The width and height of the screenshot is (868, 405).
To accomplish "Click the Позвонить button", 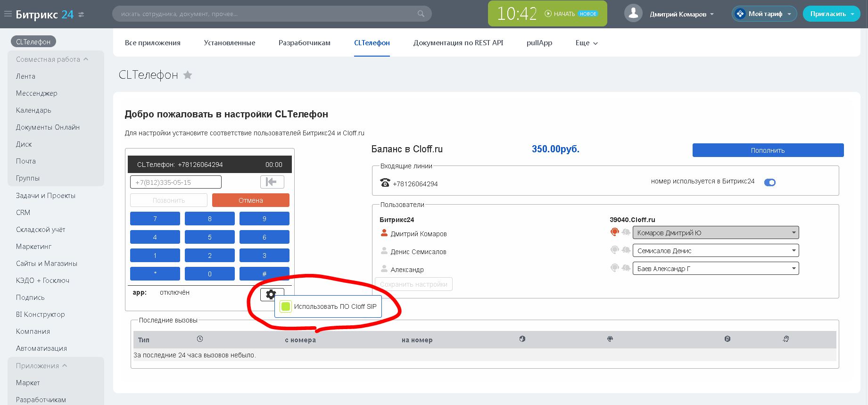I will pos(169,200).
